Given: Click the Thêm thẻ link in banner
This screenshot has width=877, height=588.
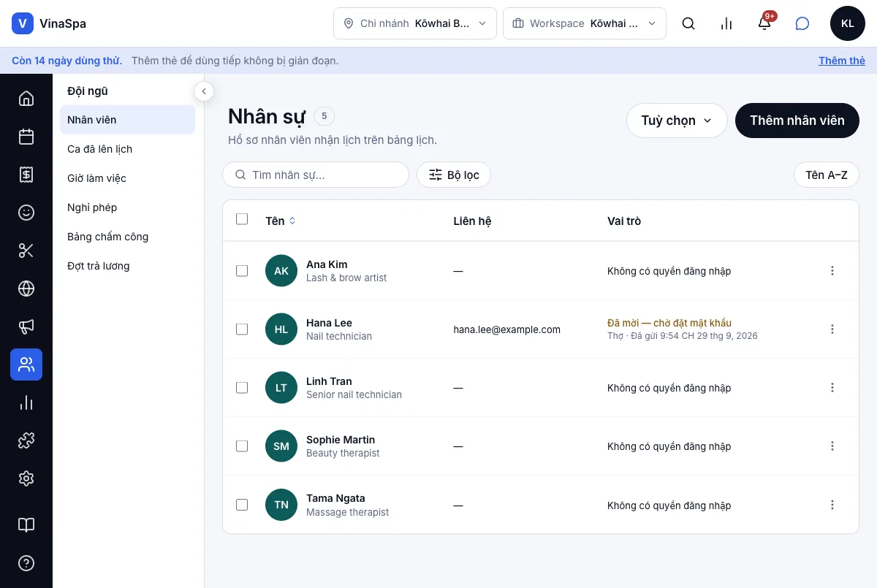Looking at the screenshot, I should [842, 61].
